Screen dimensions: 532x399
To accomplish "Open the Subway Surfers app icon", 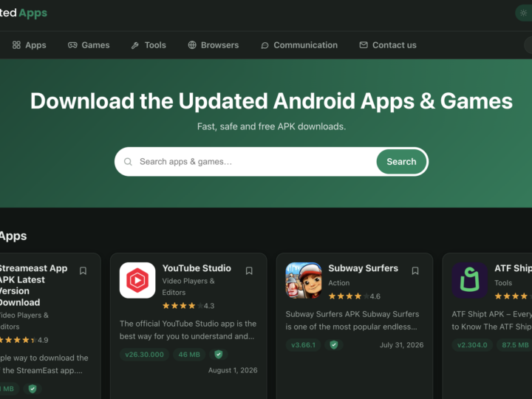I will (304, 280).
